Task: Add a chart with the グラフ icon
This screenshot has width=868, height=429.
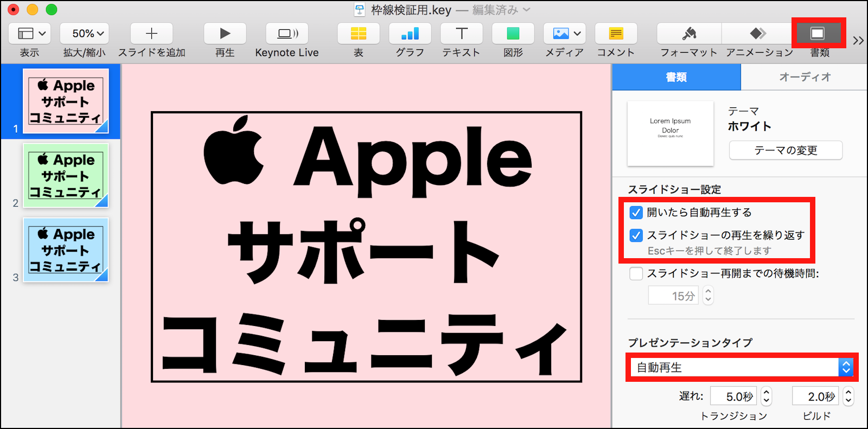Action: [410, 34]
